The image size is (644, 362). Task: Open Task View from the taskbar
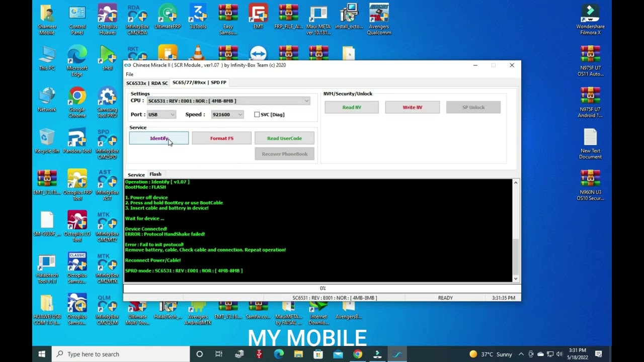[x=219, y=354]
